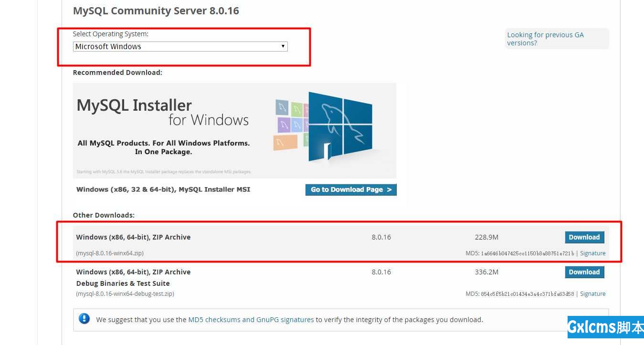Screen dimensions: 644x345
Task: Click the 'Recommended Download:' label
Action: (117, 73)
